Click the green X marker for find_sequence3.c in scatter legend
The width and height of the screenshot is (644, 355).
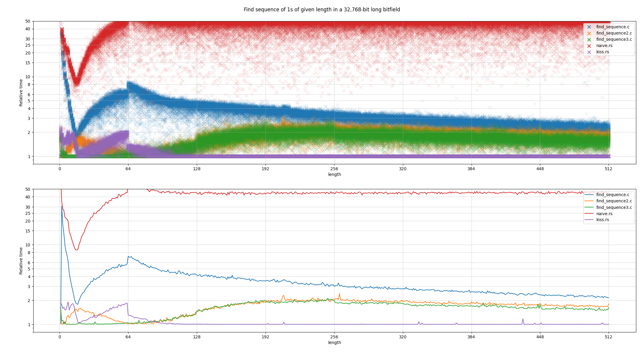(x=589, y=39)
